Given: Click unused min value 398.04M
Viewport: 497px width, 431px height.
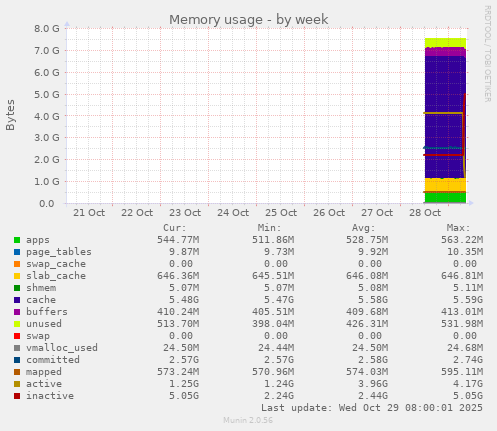Looking at the screenshot, I should point(273,324).
